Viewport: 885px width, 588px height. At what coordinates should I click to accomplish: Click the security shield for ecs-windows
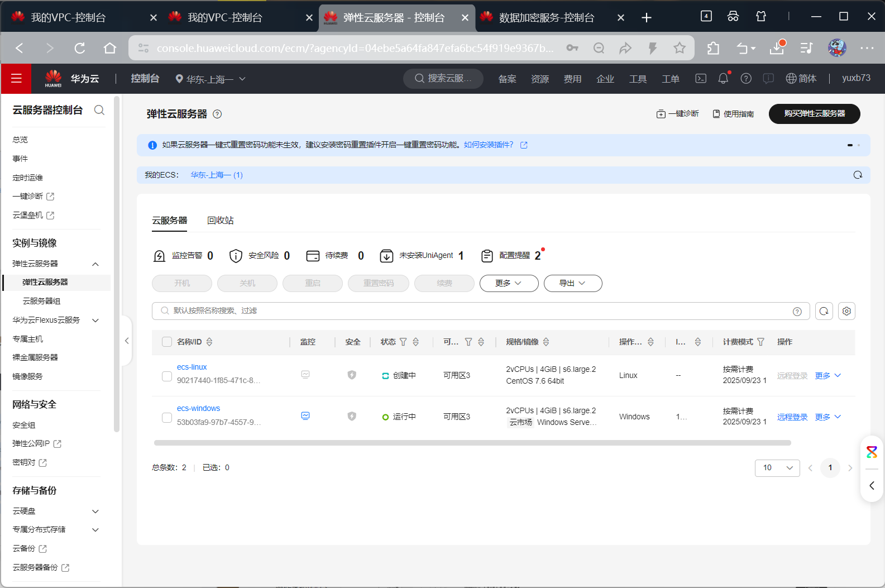click(352, 417)
